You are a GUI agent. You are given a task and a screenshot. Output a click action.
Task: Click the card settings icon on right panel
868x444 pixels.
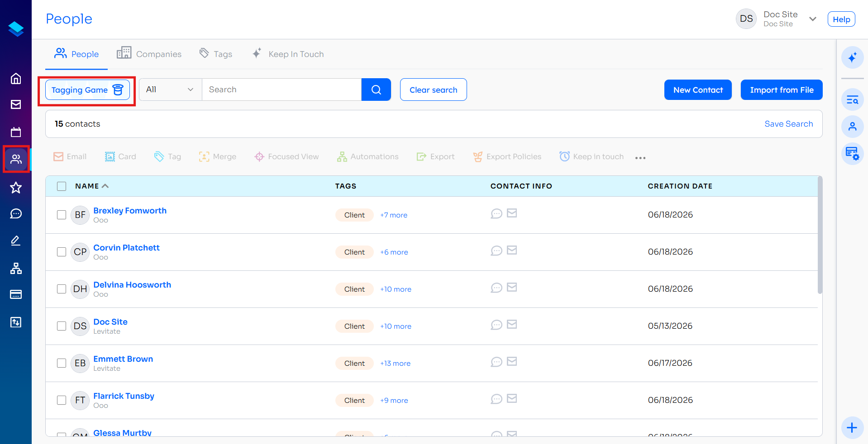pyautogui.click(x=852, y=154)
